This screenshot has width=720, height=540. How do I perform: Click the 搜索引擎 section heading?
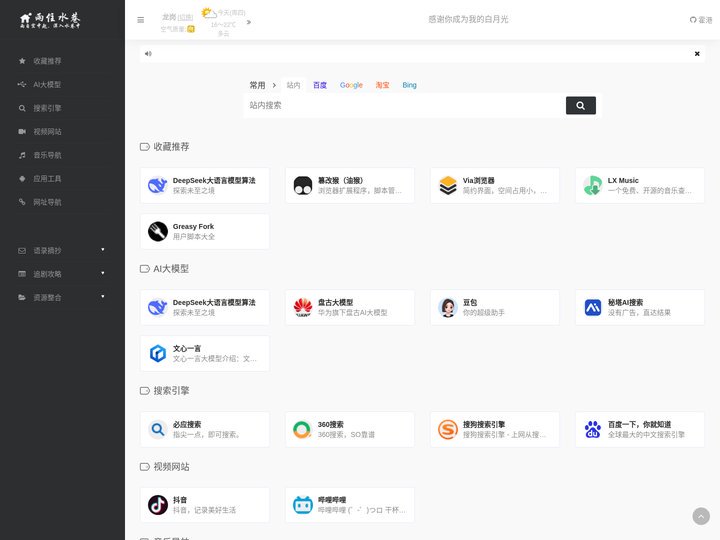point(171,391)
